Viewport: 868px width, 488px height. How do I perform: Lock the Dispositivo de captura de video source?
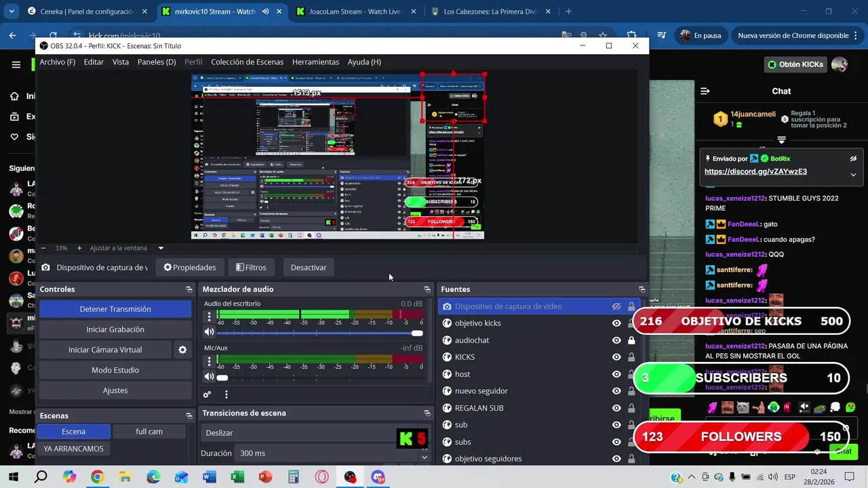click(631, 306)
